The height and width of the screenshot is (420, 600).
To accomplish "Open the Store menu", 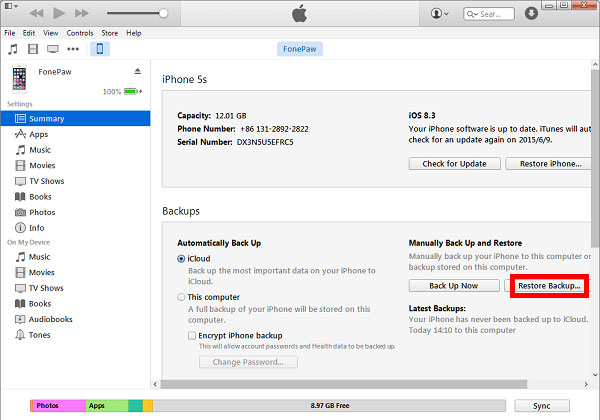I will click(109, 33).
